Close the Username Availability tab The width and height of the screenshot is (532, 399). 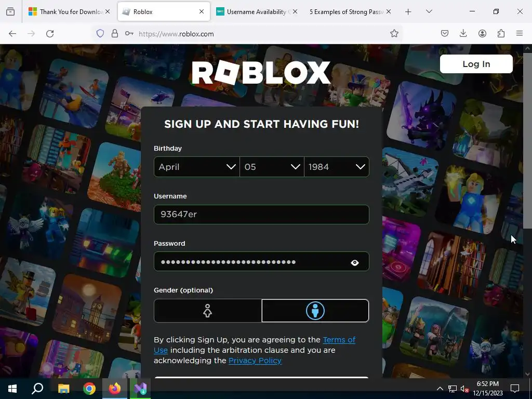(295, 11)
